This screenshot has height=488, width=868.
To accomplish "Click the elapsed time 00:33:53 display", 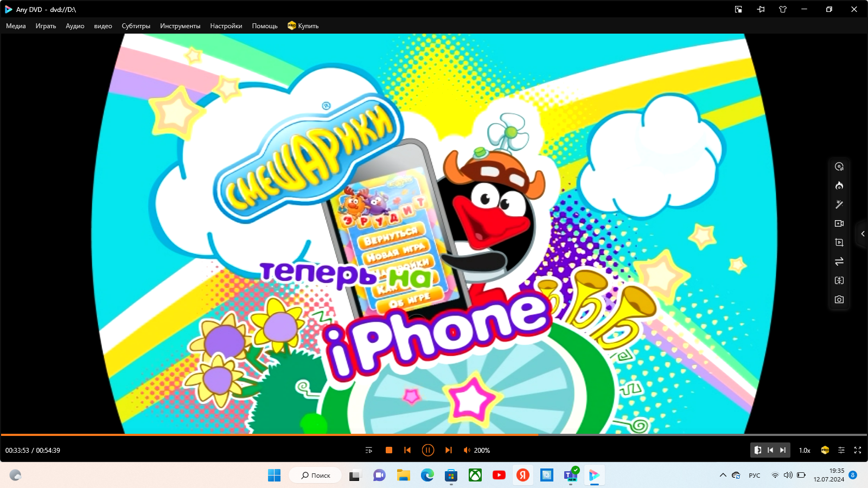I will [x=17, y=451].
